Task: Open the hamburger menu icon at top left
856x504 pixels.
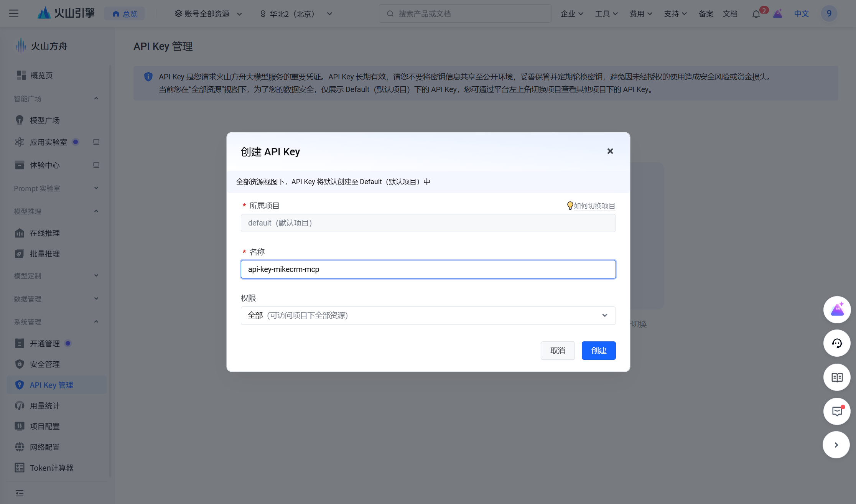Action: tap(14, 14)
